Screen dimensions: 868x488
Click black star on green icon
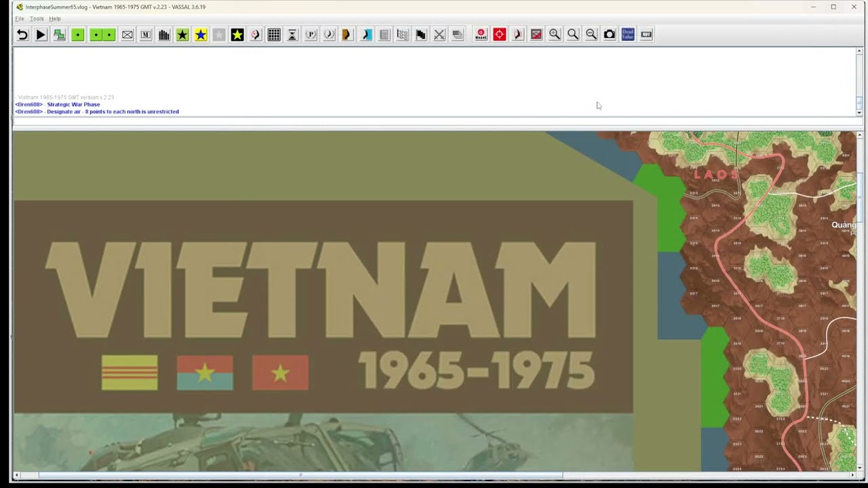click(182, 35)
